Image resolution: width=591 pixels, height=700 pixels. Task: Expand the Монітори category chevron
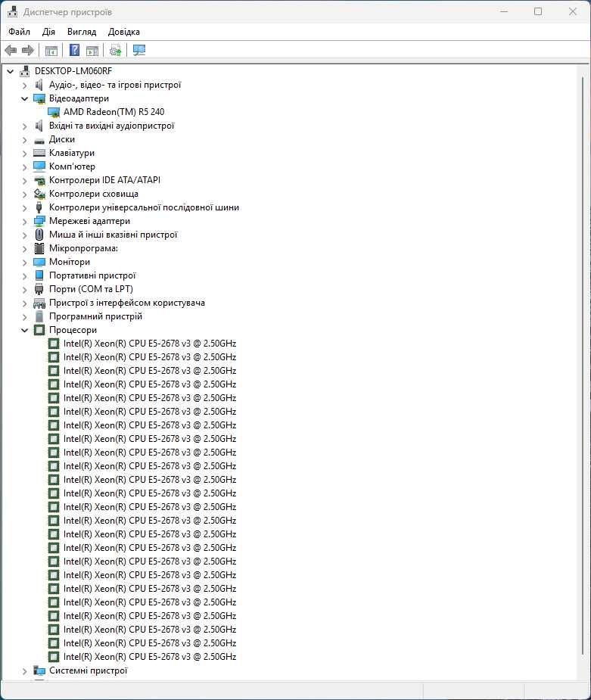(24, 263)
